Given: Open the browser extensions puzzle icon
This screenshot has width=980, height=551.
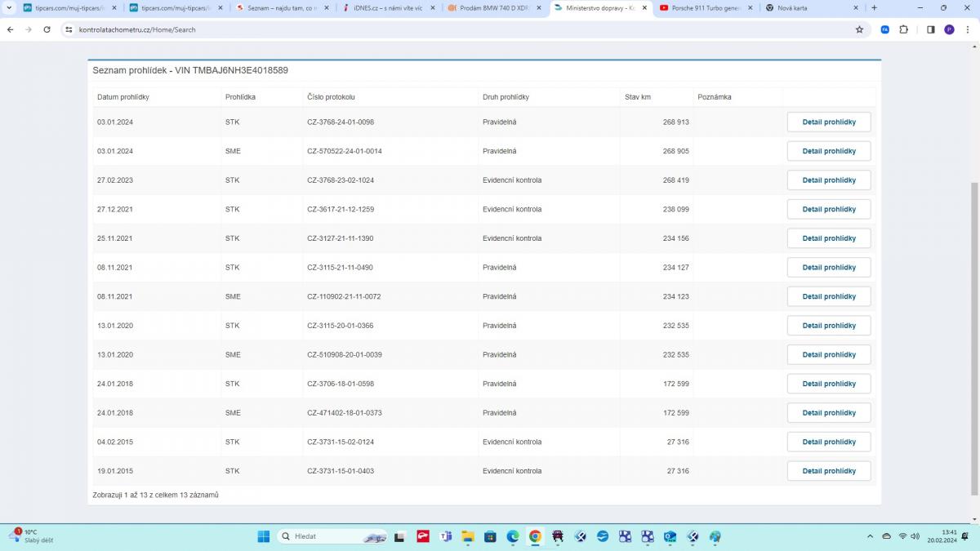Looking at the screenshot, I should (x=903, y=29).
